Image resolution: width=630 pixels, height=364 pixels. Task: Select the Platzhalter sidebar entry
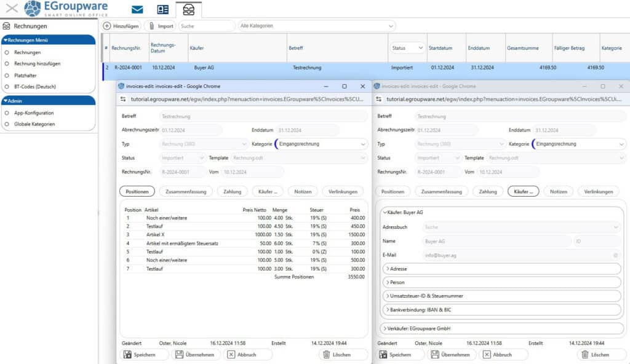click(26, 75)
